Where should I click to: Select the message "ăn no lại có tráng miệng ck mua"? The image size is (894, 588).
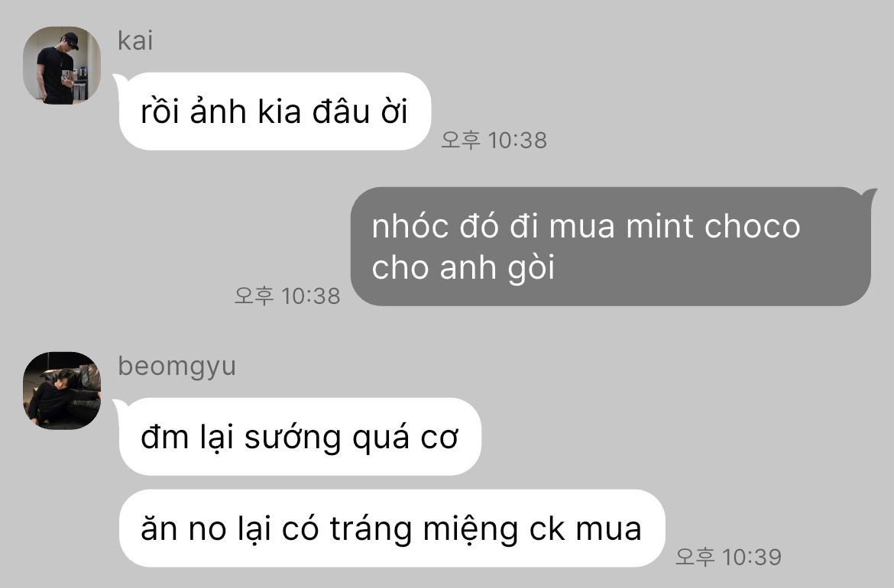(392, 528)
